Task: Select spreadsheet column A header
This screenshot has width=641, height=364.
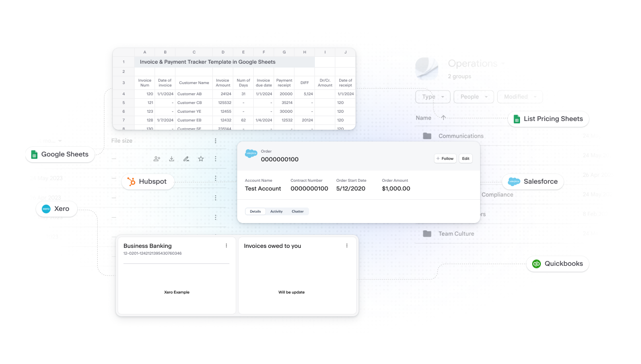Action: (145, 52)
